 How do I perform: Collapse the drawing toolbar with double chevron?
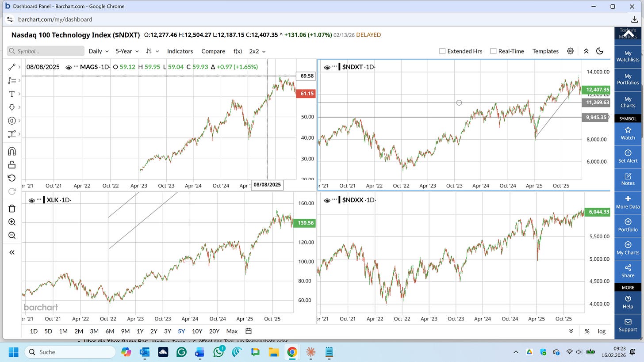tap(12, 252)
